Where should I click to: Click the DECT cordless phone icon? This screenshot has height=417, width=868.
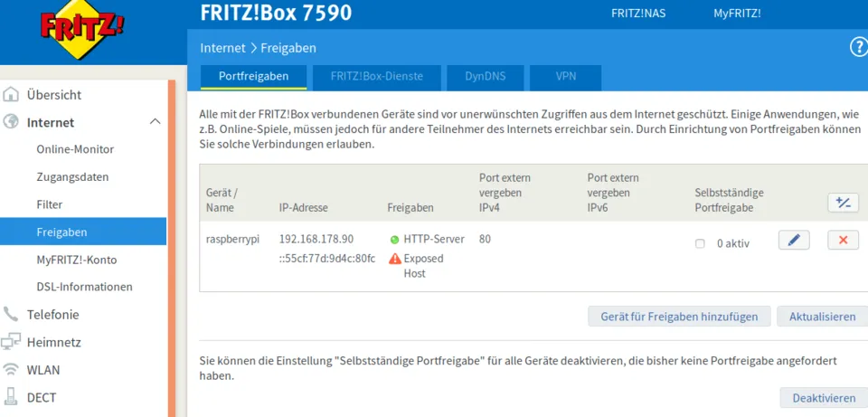click(x=11, y=397)
